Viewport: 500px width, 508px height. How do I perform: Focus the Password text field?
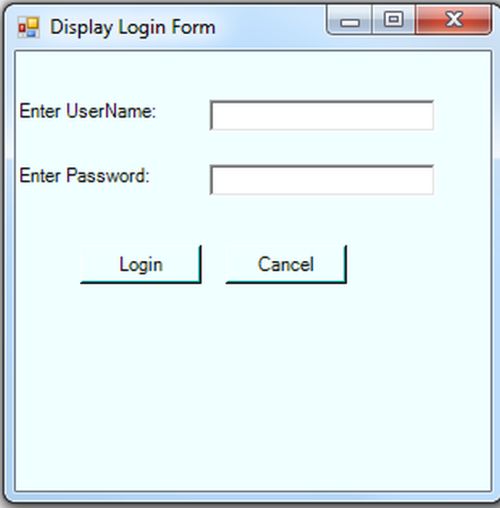point(322,180)
